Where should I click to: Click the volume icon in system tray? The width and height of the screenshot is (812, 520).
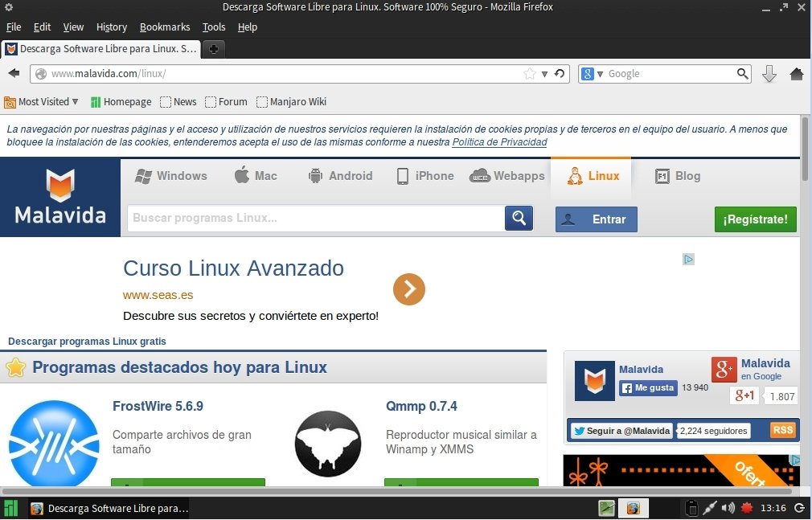click(x=728, y=508)
